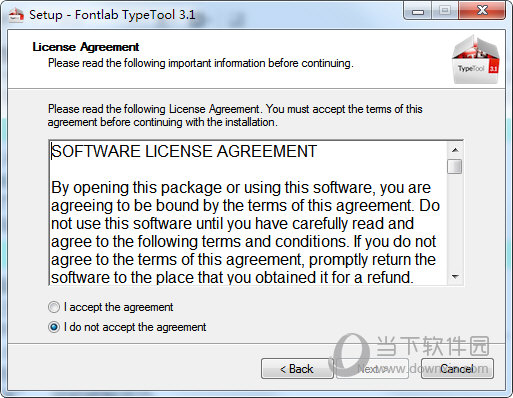
Task: Click the empty scrollbar track below the thumb
Action: click(455, 221)
